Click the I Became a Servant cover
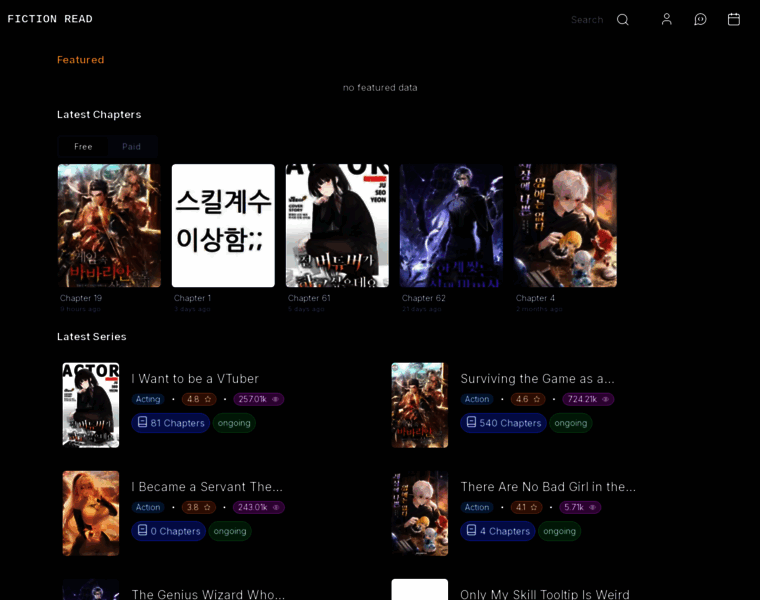 pos(91,513)
